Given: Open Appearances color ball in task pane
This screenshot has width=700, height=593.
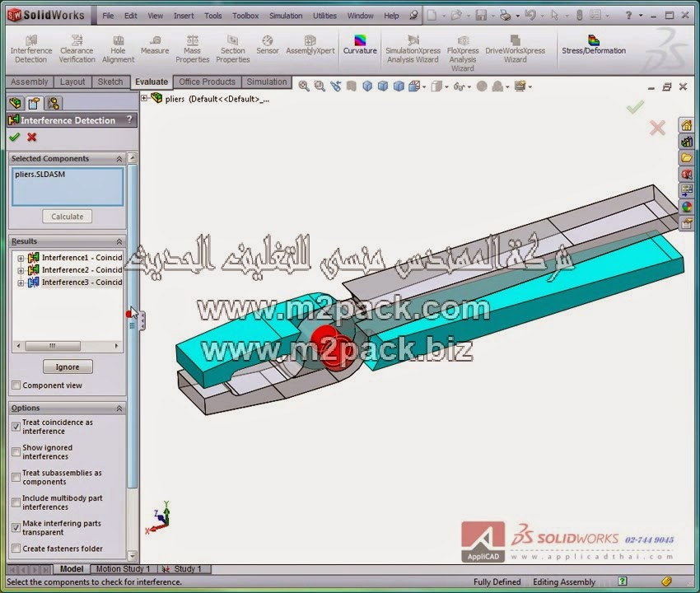Looking at the screenshot, I should pyautogui.click(x=687, y=207).
